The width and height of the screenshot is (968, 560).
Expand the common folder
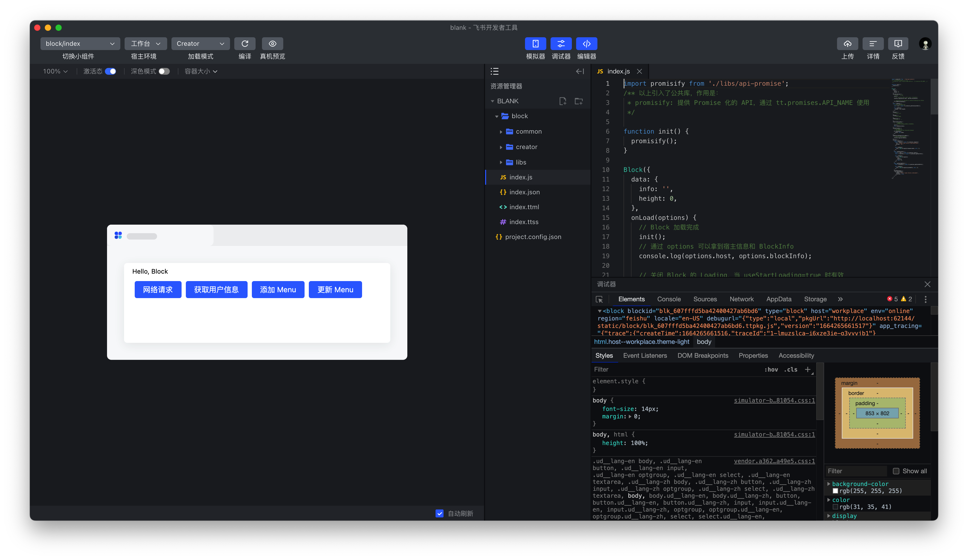tap(528, 131)
